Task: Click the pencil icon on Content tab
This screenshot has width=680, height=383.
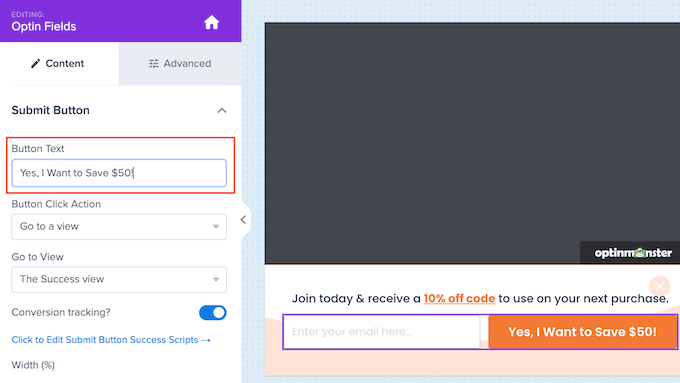Action: [36, 64]
